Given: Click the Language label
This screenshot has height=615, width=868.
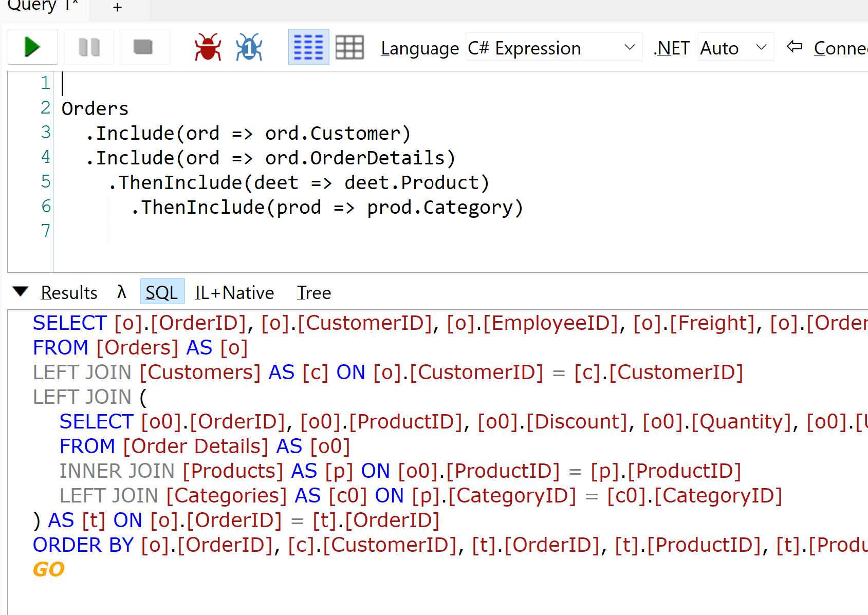Looking at the screenshot, I should pos(419,48).
